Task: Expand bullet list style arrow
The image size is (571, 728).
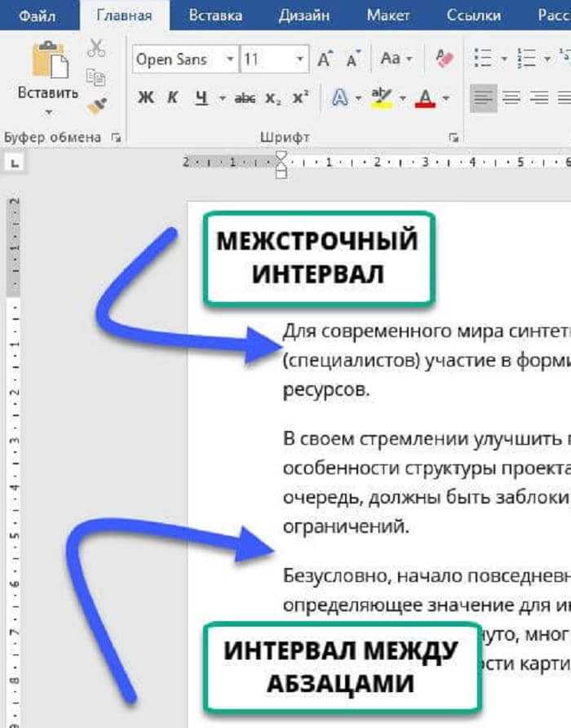Action: (x=504, y=60)
